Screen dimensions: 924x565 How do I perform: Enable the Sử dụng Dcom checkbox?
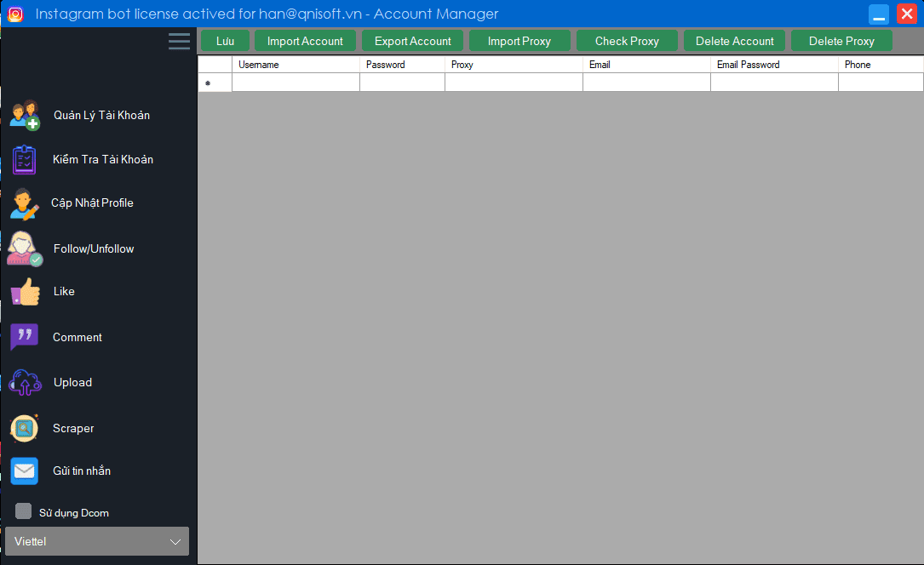[x=24, y=511]
